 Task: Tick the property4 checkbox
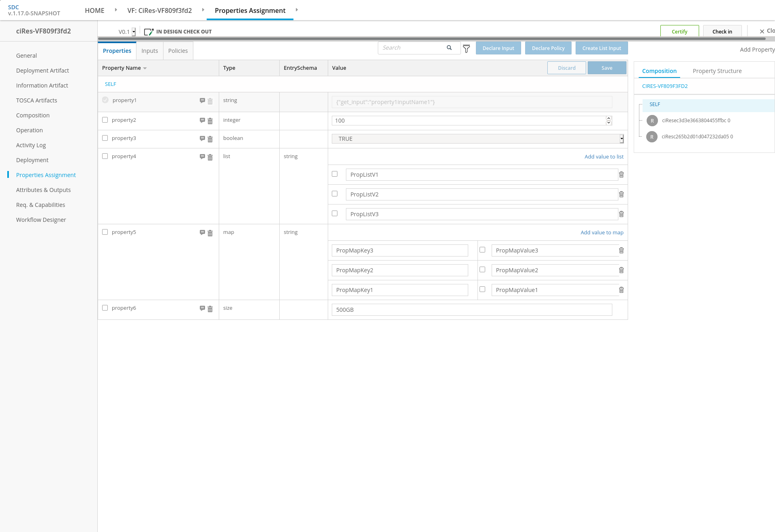coord(105,156)
